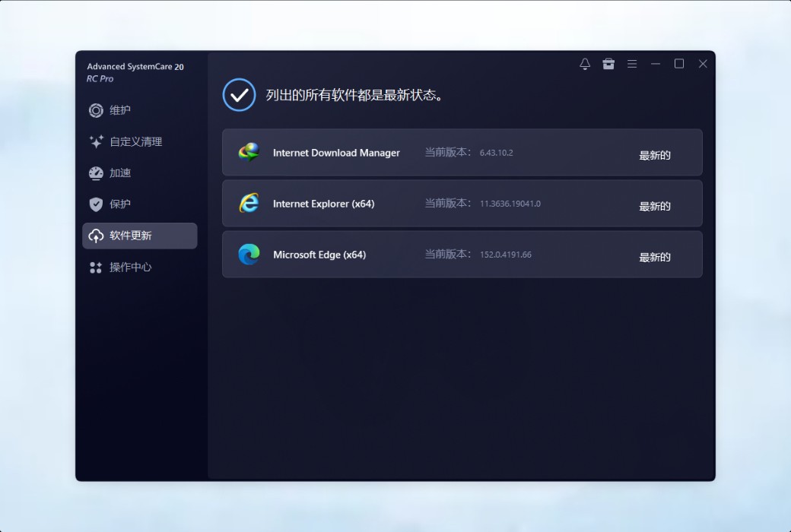Click the 自定义清理 sparkle icon
The image size is (791, 532).
pos(96,141)
